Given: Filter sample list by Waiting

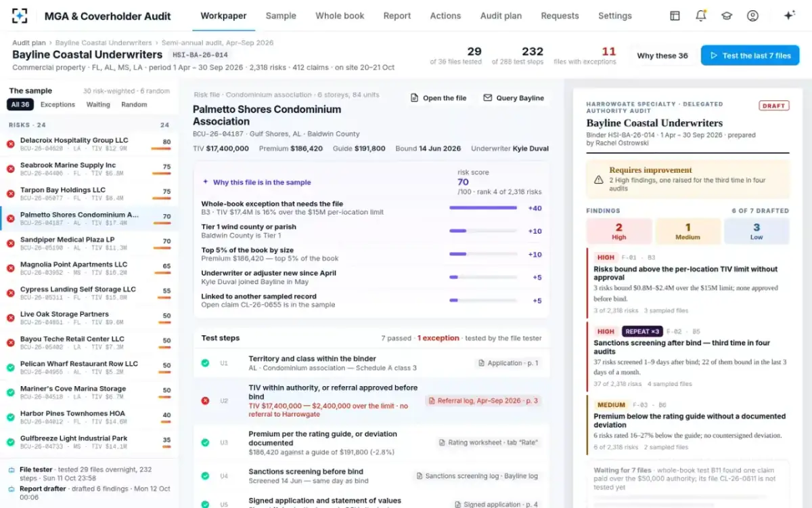Looking at the screenshot, I should point(98,104).
